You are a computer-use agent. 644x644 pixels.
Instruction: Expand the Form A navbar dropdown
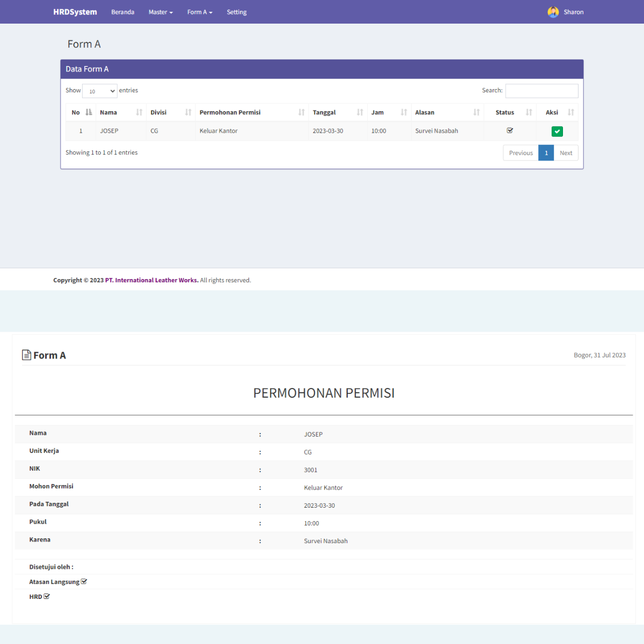pyautogui.click(x=200, y=12)
